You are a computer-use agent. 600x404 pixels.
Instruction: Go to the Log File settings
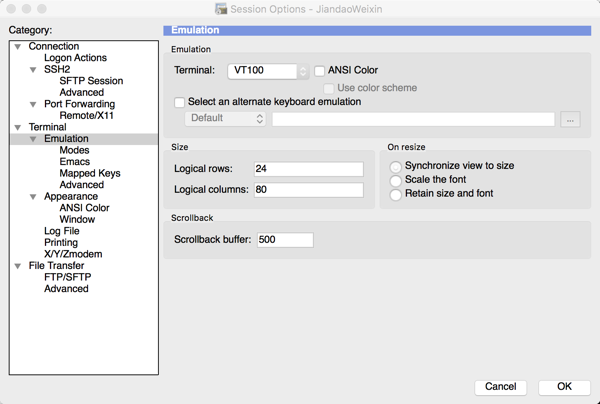tap(61, 231)
